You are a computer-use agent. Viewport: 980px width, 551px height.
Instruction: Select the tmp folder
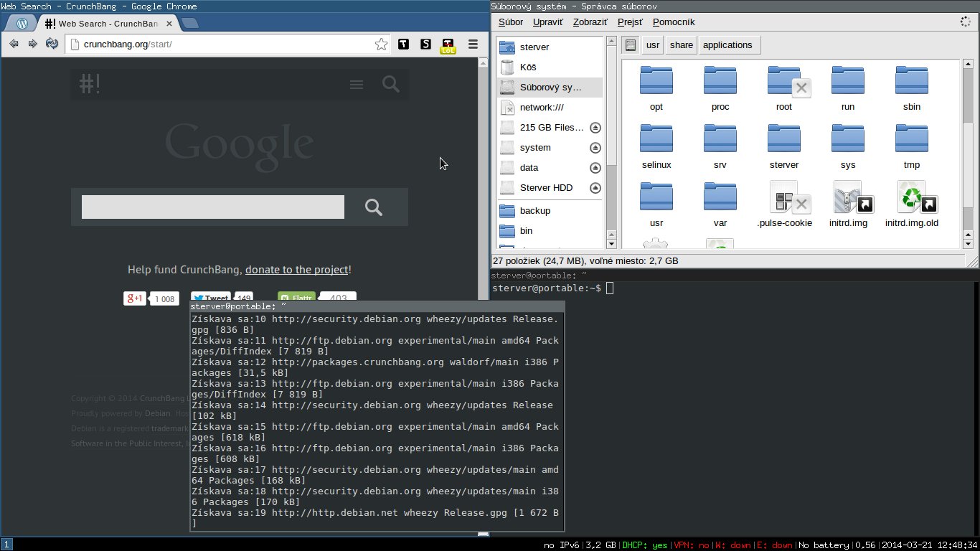click(x=912, y=139)
